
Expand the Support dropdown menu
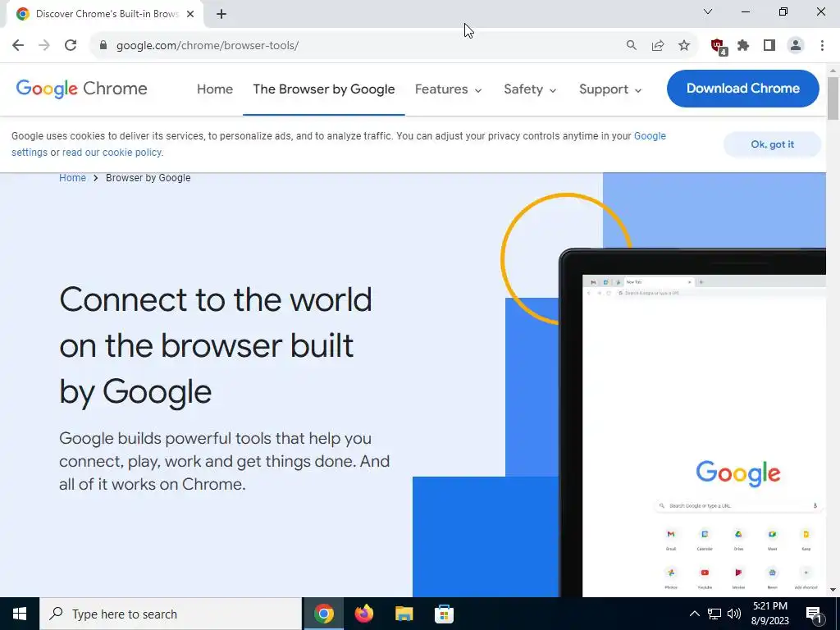[x=610, y=89]
